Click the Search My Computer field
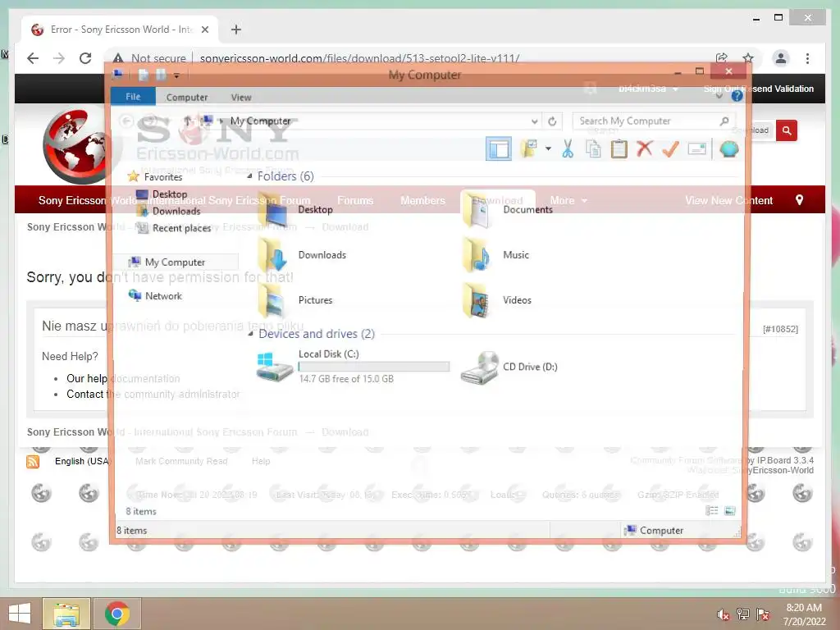 coord(653,121)
